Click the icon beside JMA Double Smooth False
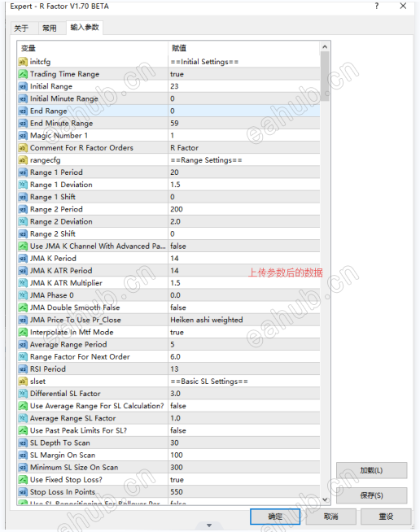 23,307
